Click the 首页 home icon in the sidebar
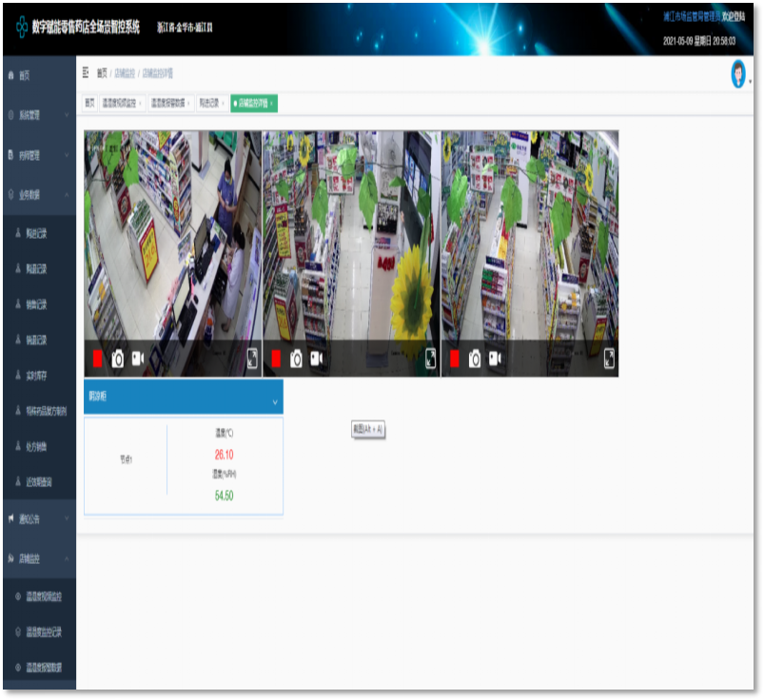The width and height of the screenshot is (764, 700). 10,74
